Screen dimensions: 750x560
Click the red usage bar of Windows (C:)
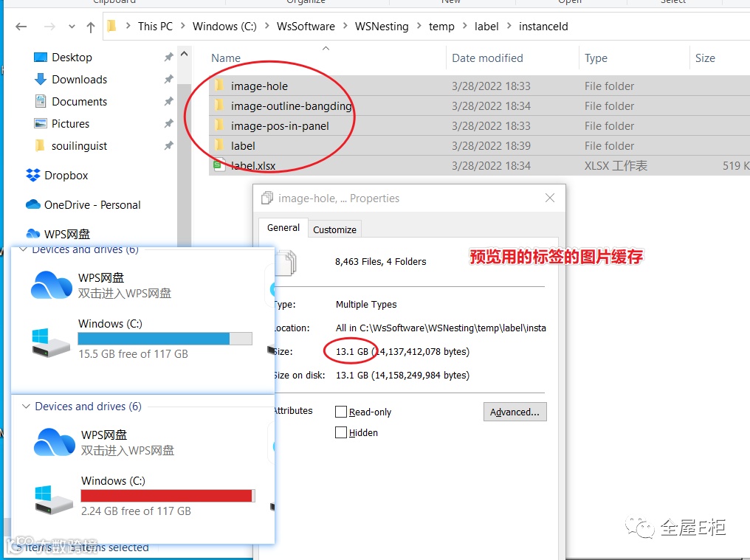pyautogui.click(x=166, y=496)
